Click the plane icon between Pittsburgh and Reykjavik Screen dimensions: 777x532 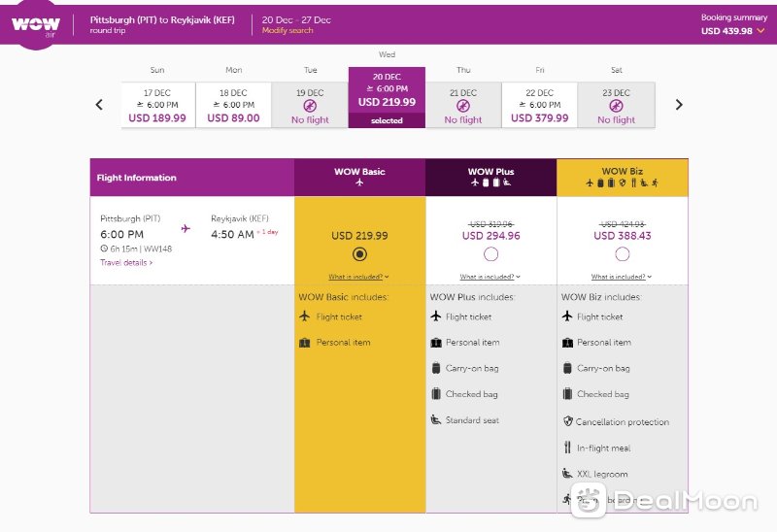tap(186, 228)
